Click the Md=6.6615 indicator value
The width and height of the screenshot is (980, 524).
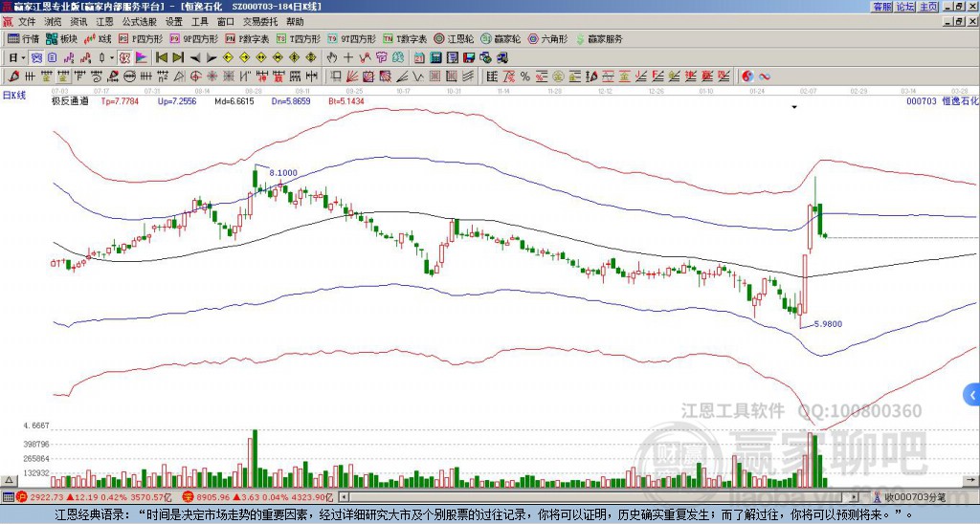[x=234, y=100]
